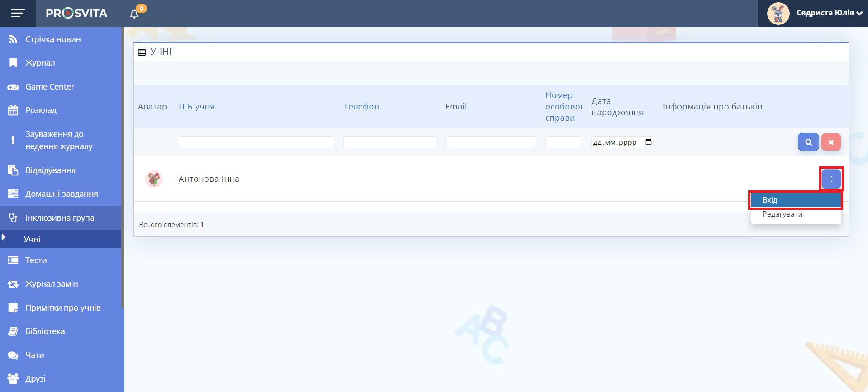The height and width of the screenshot is (392, 868).
Task: Open Чати in the sidebar
Action: pos(34,355)
